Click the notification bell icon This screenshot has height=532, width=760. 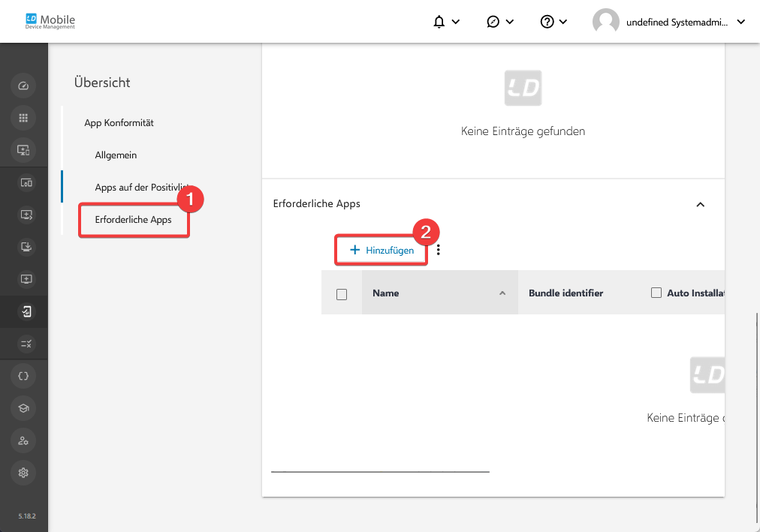click(x=439, y=22)
